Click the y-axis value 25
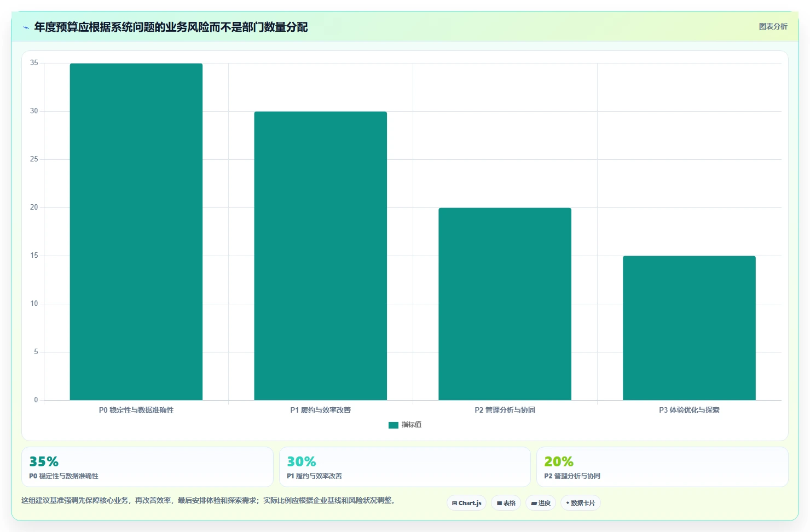Image resolution: width=810 pixels, height=532 pixels. click(x=34, y=159)
